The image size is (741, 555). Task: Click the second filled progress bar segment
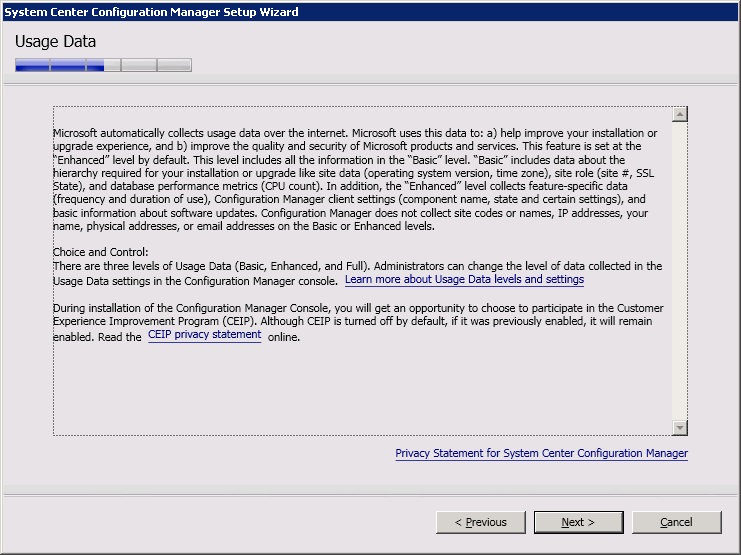pos(68,66)
